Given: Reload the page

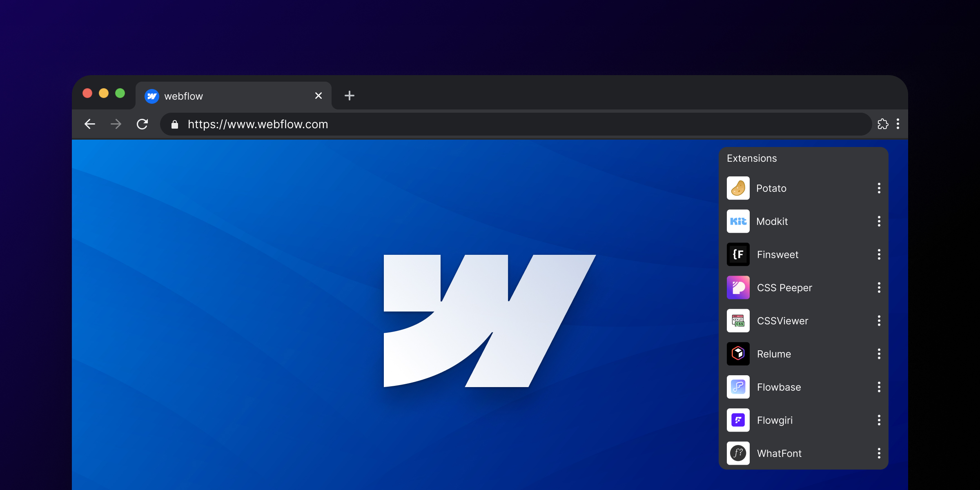Looking at the screenshot, I should (142, 124).
